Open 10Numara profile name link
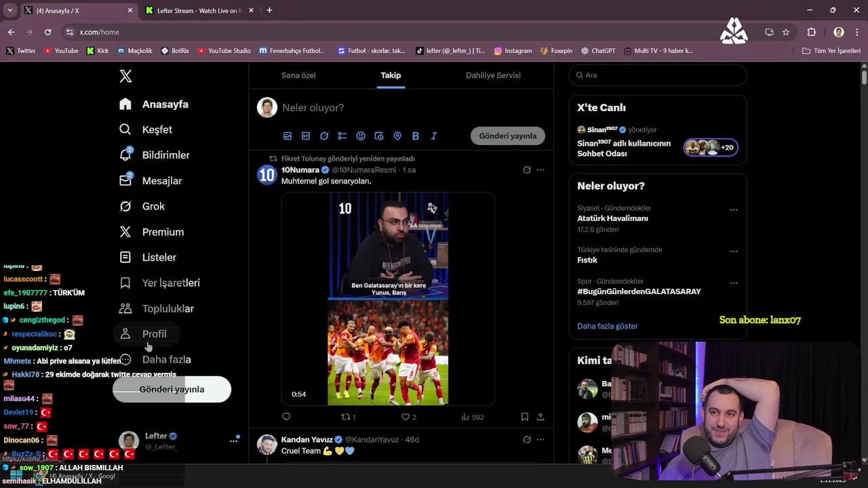 tap(300, 170)
